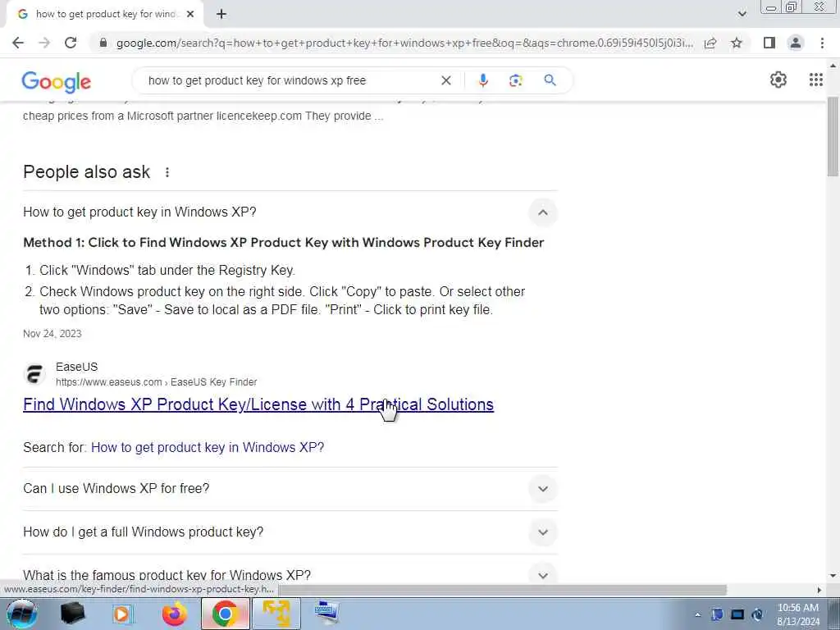Click the scroll down arrow of vertical scrollbar
This screenshot has width=840, height=630.
point(833,576)
